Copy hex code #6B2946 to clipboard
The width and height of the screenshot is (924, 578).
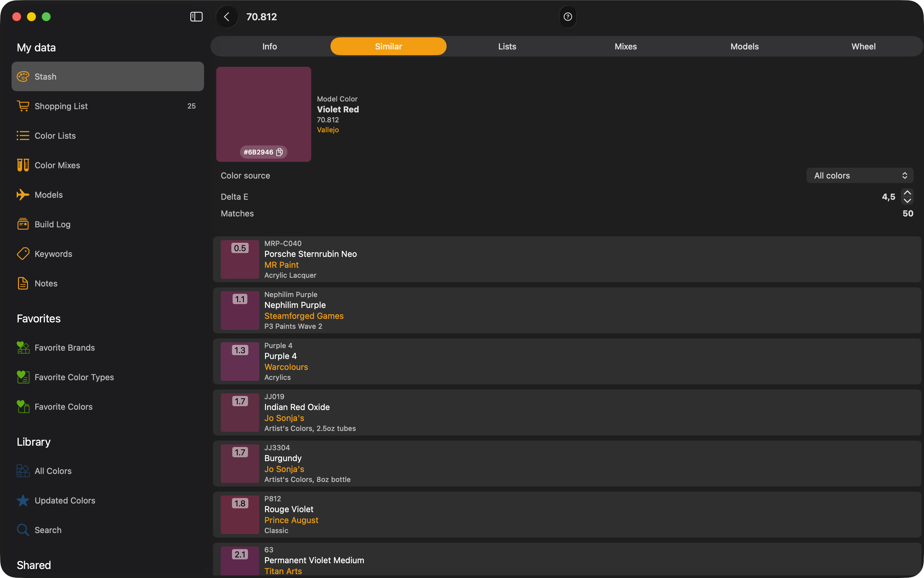coord(279,152)
